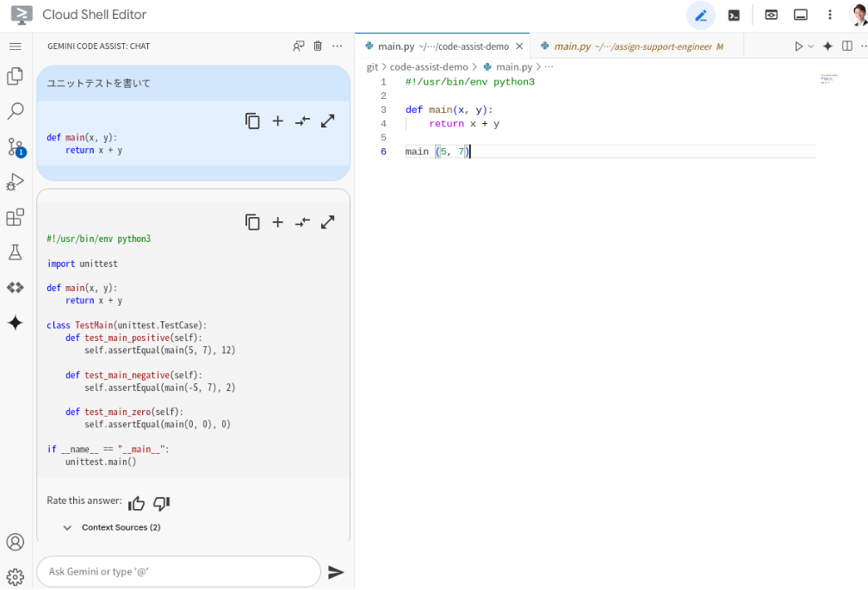
Task: Open the Explorer files view
Action: [x=15, y=76]
